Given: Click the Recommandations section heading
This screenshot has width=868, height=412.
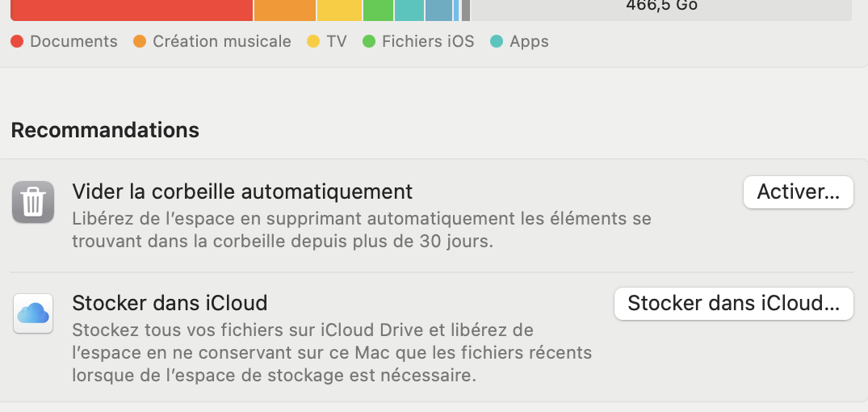Looking at the screenshot, I should (105, 130).
